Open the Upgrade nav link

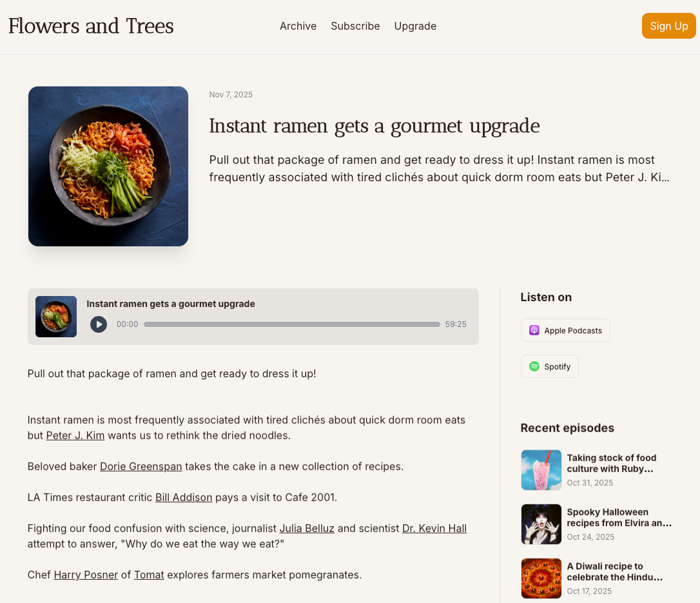tap(414, 26)
